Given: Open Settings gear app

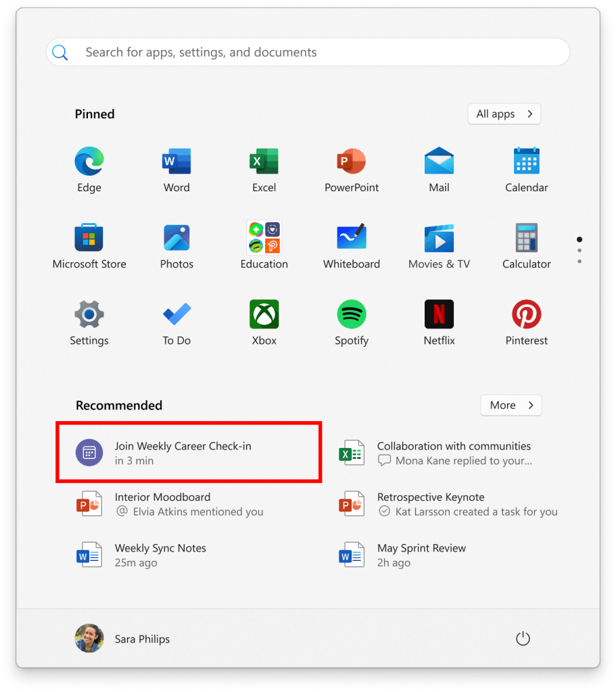Looking at the screenshot, I should [89, 322].
